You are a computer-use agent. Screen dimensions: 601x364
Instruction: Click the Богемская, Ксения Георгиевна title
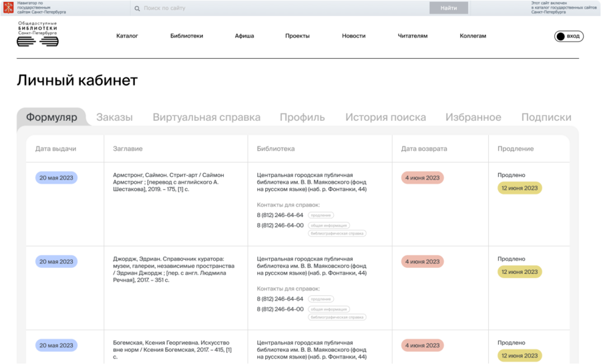pyautogui.click(x=172, y=349)
